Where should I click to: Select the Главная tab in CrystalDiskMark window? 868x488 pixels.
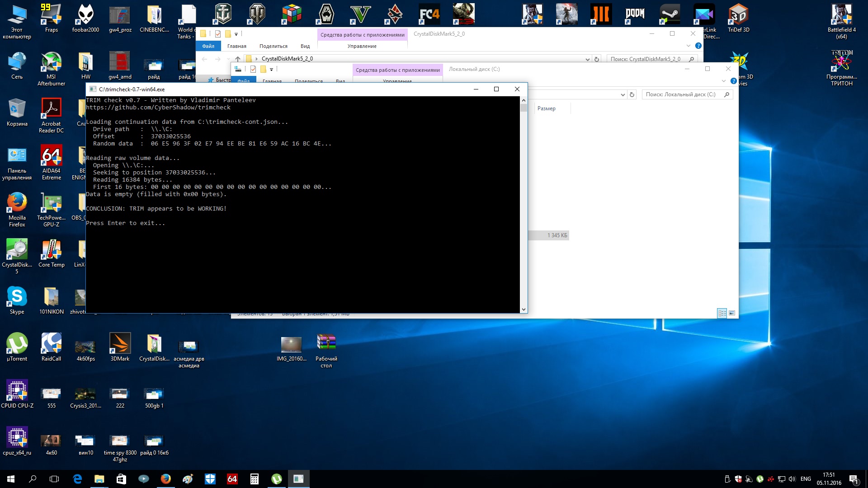[236, 46]
